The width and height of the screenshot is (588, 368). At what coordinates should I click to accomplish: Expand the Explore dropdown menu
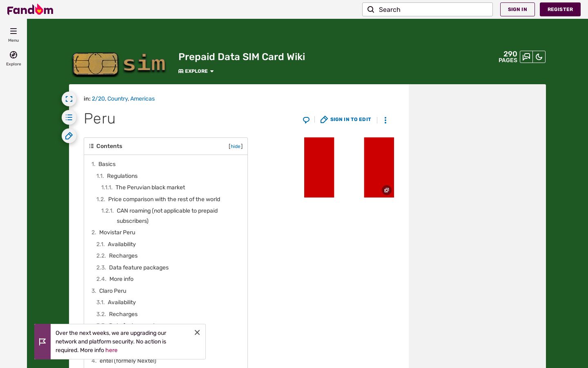coord(196,71)
